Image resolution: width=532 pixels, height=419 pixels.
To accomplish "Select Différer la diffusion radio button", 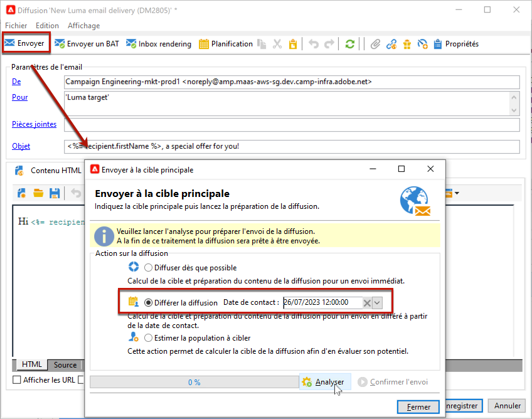I will [x=148, y=302].
